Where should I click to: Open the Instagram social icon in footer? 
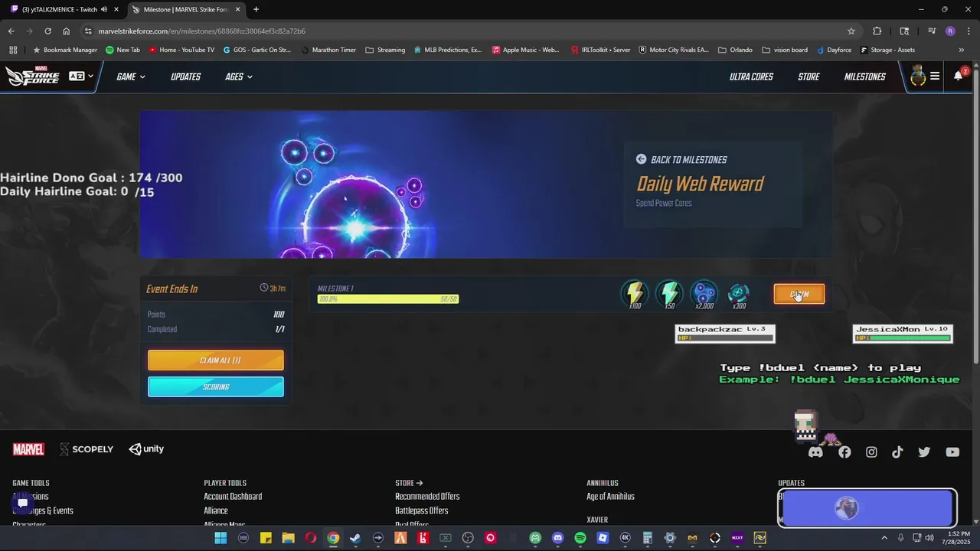point(871,452)
